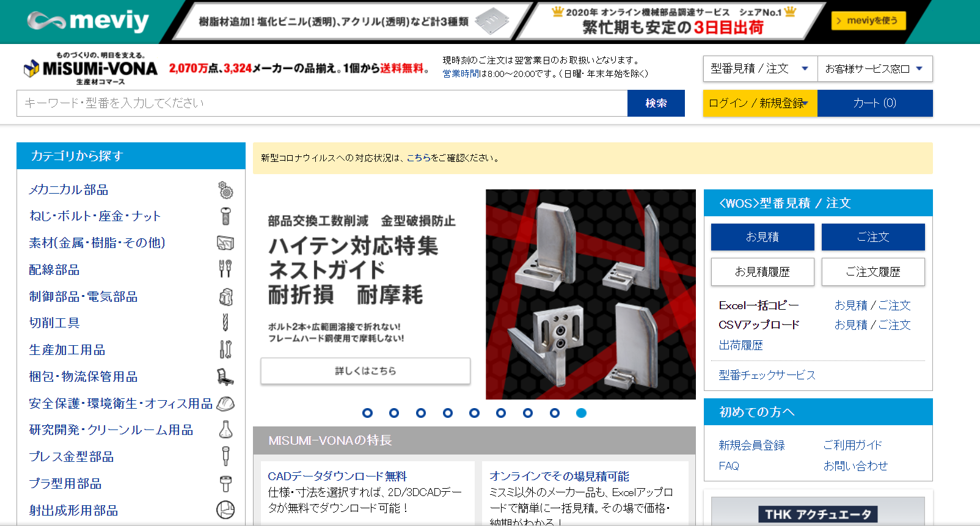The image size is (980, 526).
Task: Click the meviy logo
Action: 88,21
